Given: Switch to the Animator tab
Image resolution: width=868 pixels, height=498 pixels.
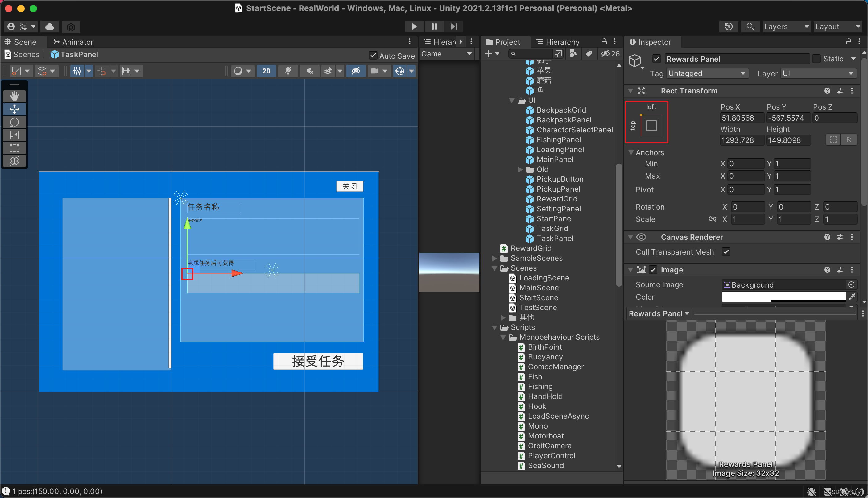Looking at the screenshot, I should tap(73, 42).
